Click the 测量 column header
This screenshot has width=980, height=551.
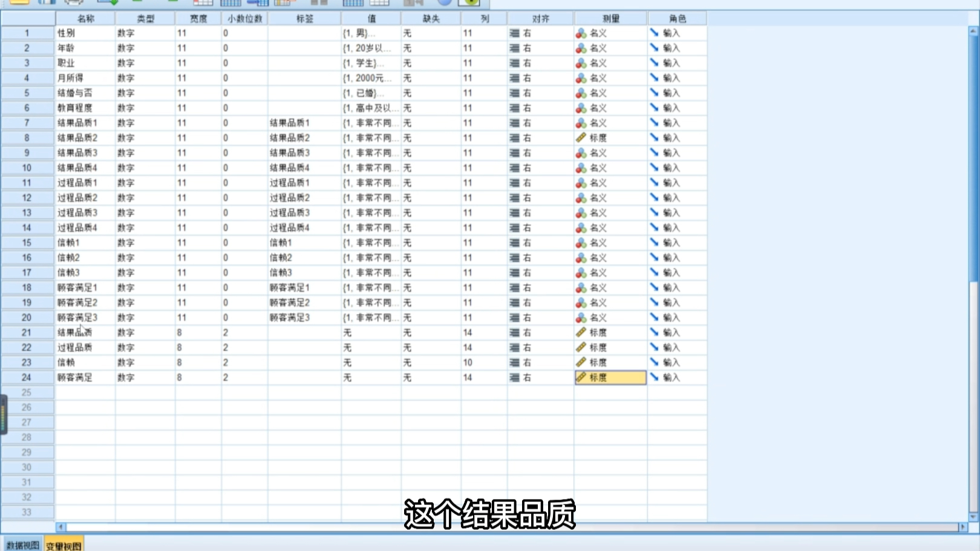(610, 19)
